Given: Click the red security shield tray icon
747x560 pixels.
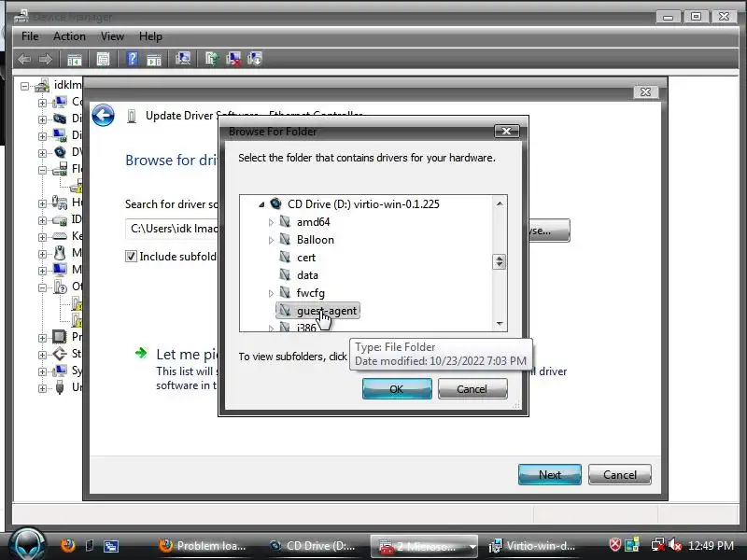Looking at the screenshot, I should (x=615, y=545).
